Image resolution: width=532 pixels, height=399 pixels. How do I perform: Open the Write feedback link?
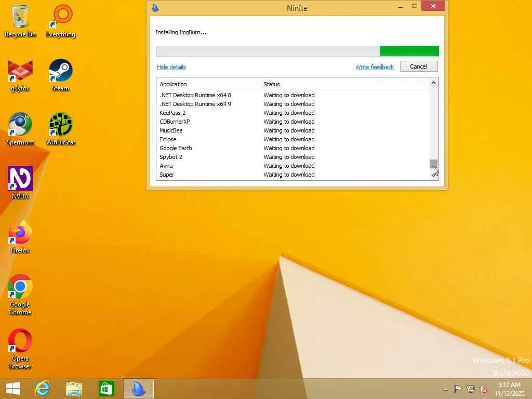pos(375,67)
